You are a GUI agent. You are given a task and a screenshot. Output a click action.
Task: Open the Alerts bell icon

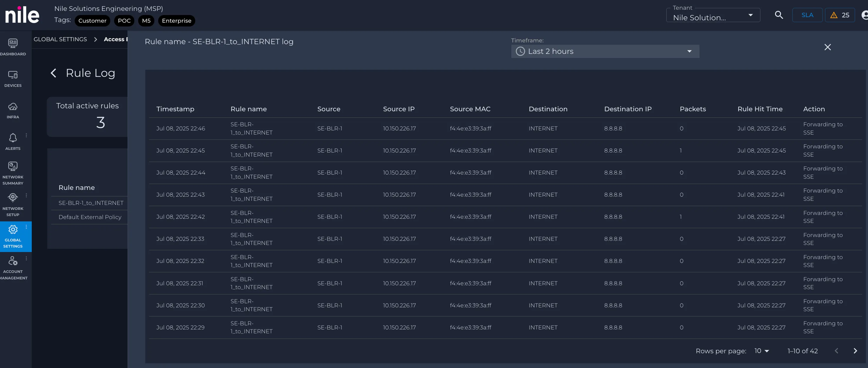(x=13, y=138)
